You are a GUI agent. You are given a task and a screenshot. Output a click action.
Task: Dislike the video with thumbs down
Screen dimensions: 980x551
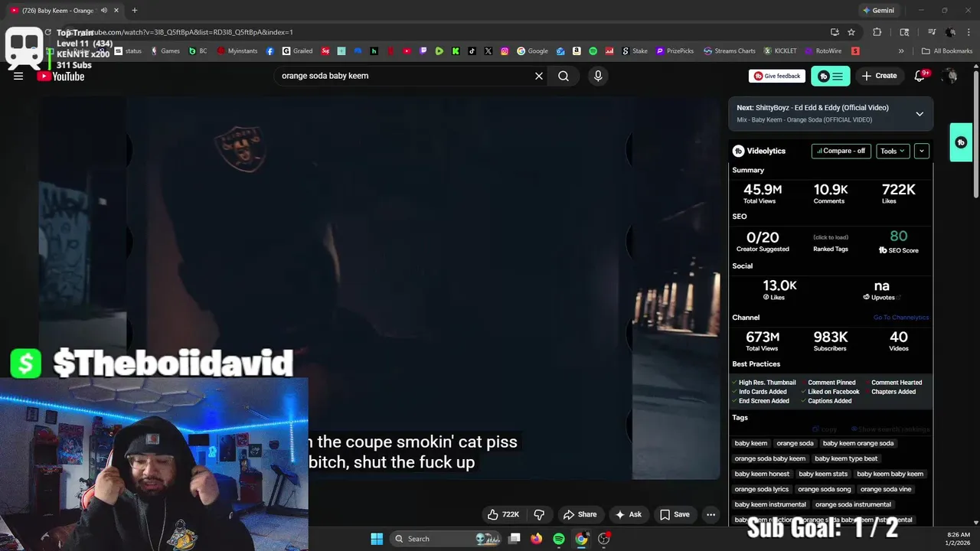539,514
